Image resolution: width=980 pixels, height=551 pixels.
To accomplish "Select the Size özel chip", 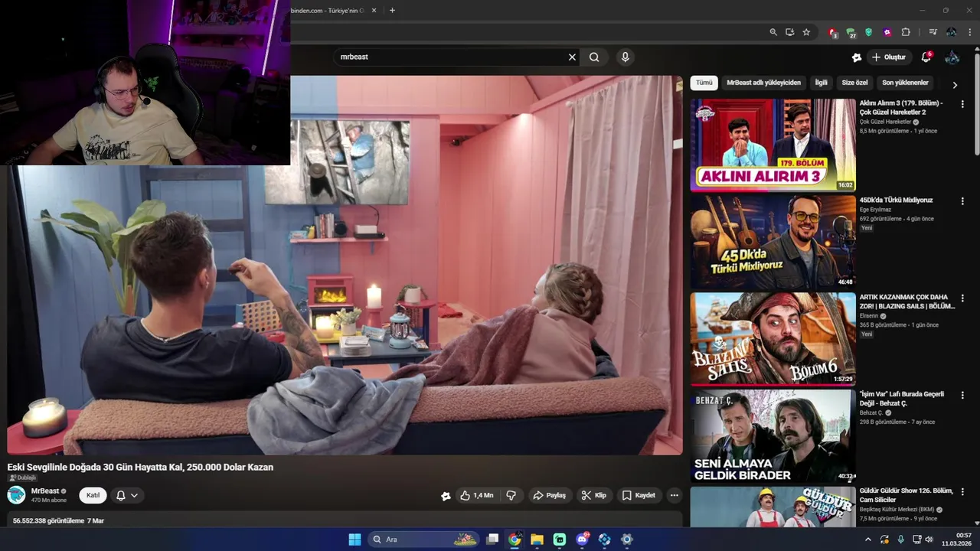I will pyautogui.click(x=854, y=83).
